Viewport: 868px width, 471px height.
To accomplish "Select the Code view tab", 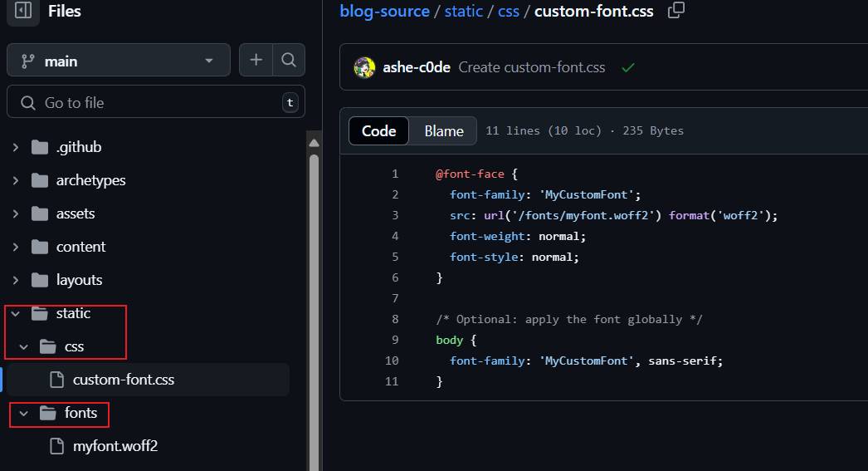I will [x=379, y=131].
